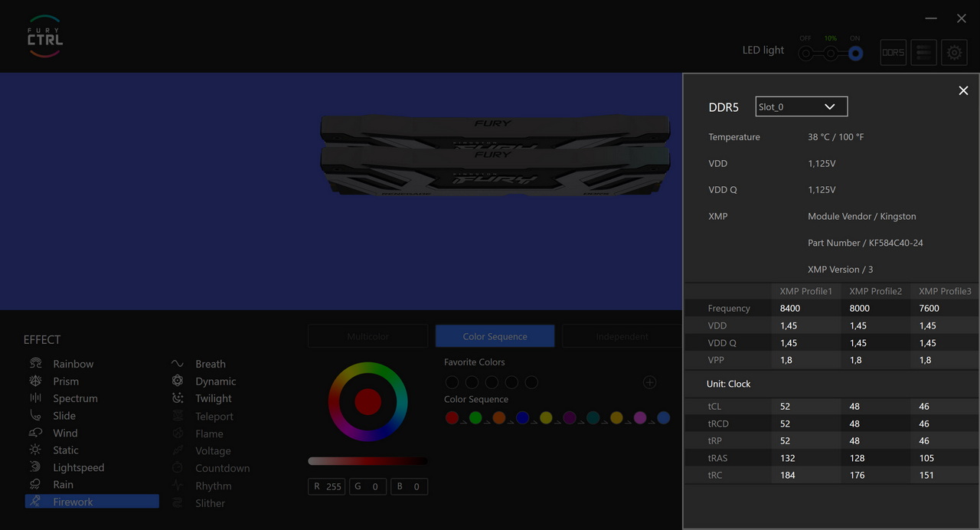Switch to the Color Sequence tab
Image resolution: width=980 pixels, height=530 pixels.
[x=495, y=336]
